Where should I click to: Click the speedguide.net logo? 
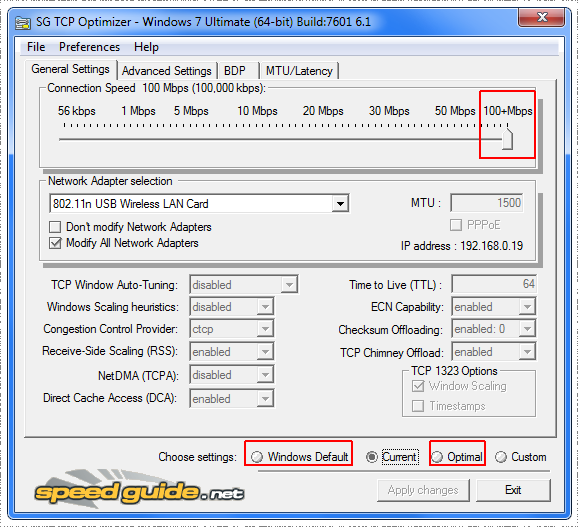click(139, 491)
